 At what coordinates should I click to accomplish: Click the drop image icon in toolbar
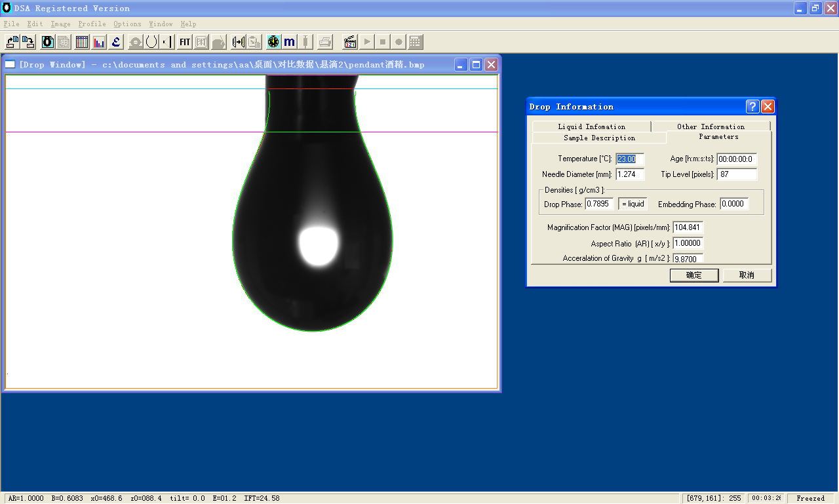tap(48, 42)
